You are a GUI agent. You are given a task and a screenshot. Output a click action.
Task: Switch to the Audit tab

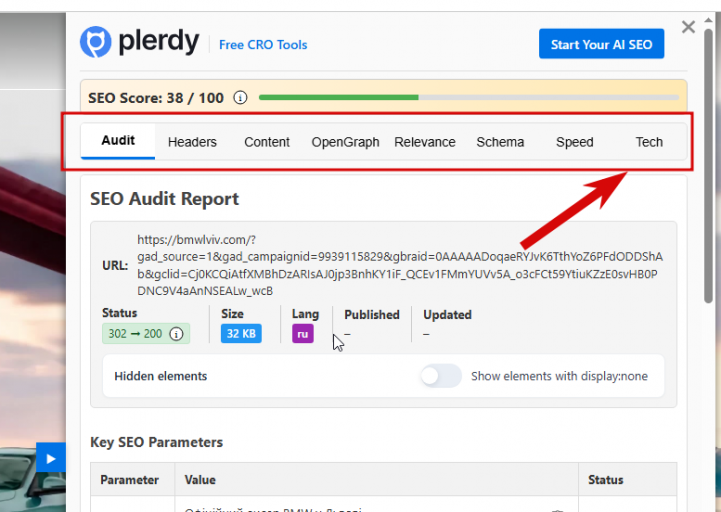coord(118,141)
